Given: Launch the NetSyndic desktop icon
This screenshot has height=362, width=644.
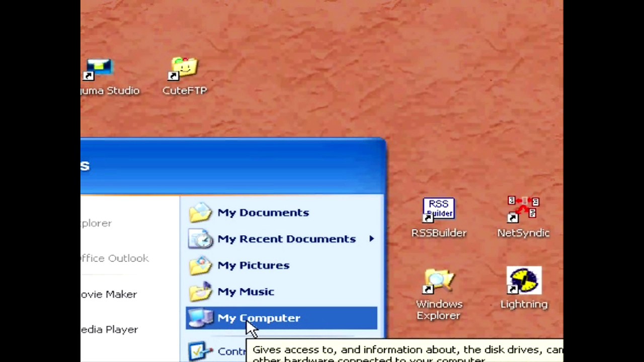Looking at the screenshot, I should coord(523,209).
